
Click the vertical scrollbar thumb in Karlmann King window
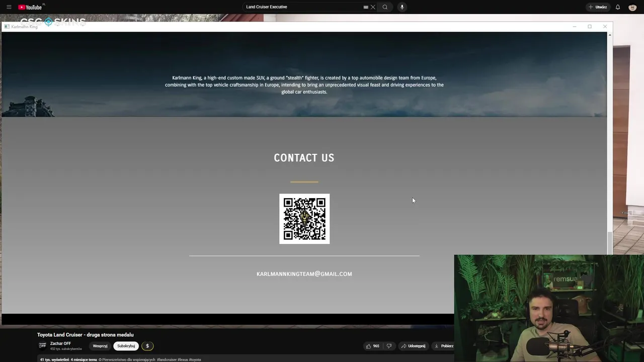pos(610,243)
